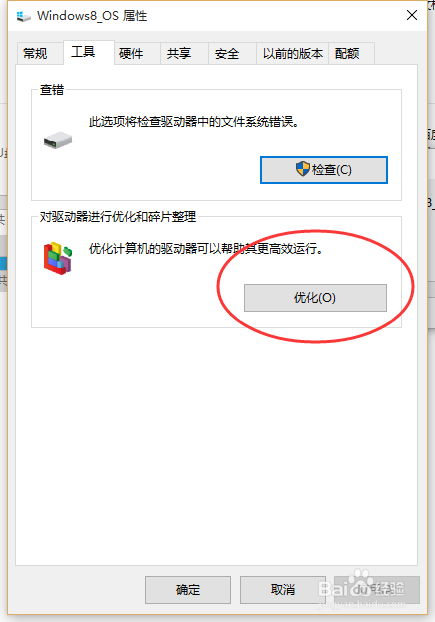Open the 安全 tab
435x622 pixels.
pos(227,53)
